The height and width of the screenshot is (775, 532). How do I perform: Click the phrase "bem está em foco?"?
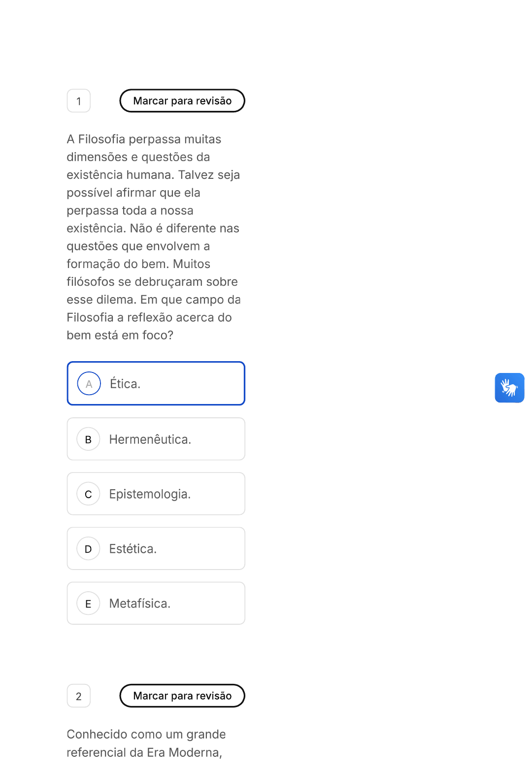point(120,336)
